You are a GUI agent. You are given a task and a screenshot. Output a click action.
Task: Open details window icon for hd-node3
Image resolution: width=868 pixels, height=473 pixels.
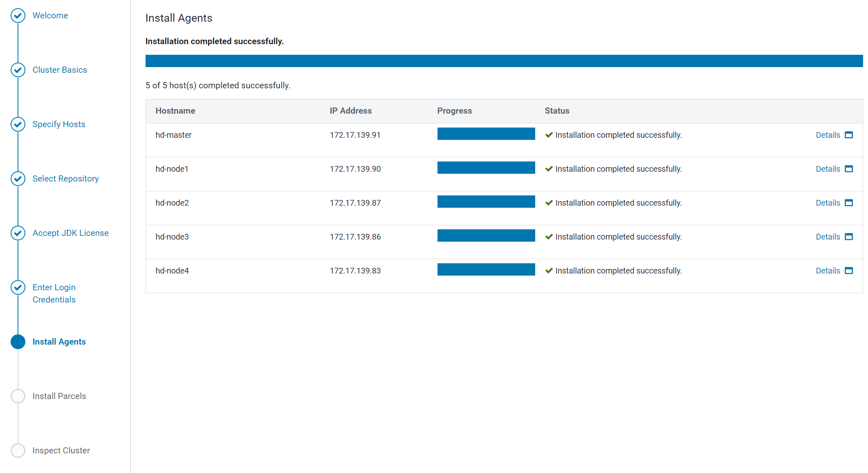[849, 237]
